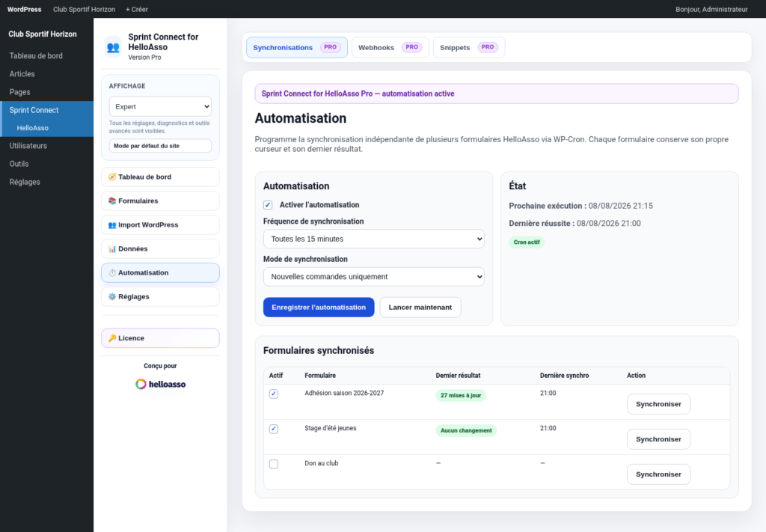Click the key icon beside Licence
This screenshot has width=766, height=532.
point(112,338)
